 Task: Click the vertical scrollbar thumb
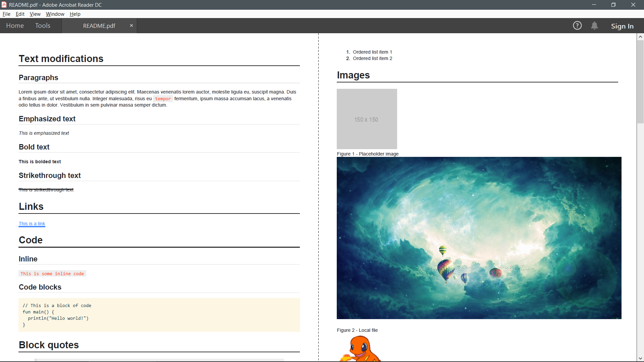click(640, 82)
